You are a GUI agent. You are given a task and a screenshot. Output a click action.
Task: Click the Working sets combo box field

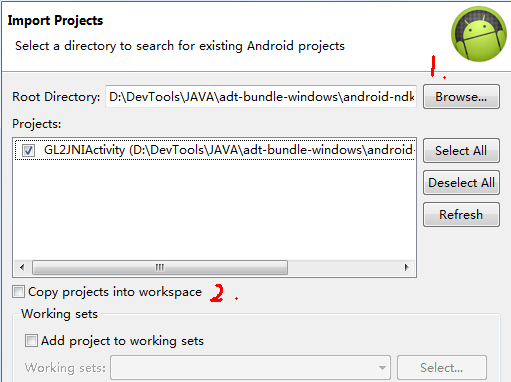pyautogui.click(x=250, y=368)
